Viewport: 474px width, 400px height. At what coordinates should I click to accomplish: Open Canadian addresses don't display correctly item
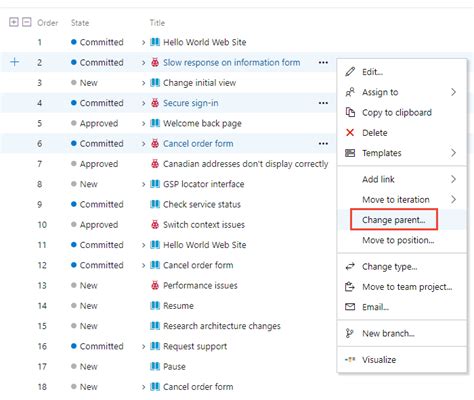click(246, 164)
